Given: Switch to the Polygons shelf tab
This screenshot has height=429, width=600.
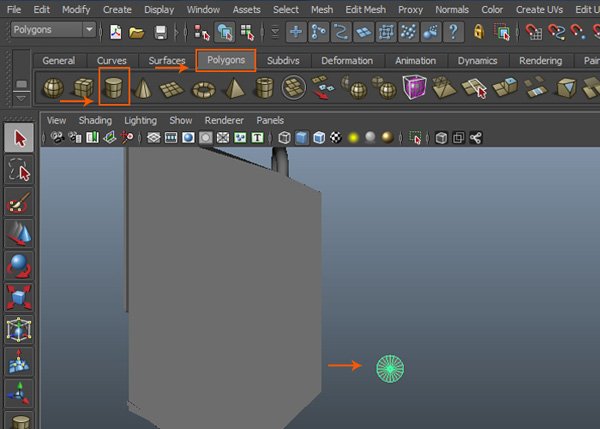Looking at the screenshot, I should click(226, 60).
